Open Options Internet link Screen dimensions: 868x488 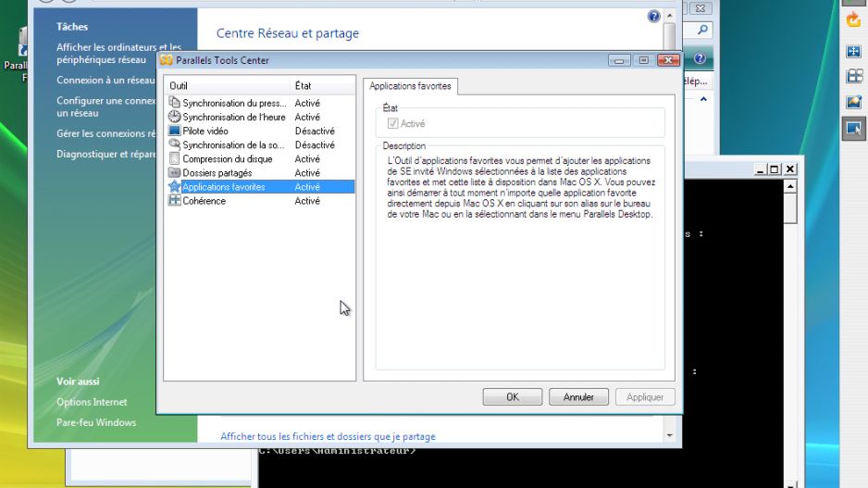tap(92, 402)
